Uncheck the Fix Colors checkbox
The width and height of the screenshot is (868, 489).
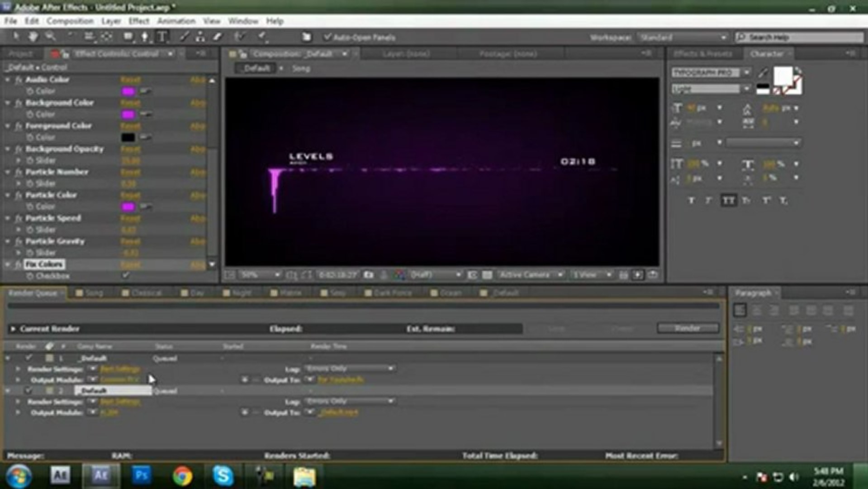[x=126, y=275]
